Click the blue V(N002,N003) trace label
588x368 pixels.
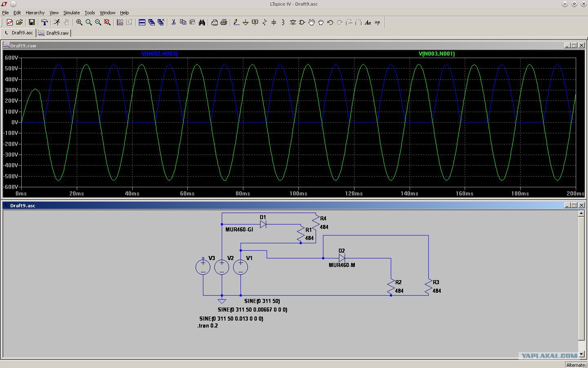coord(160,54)
